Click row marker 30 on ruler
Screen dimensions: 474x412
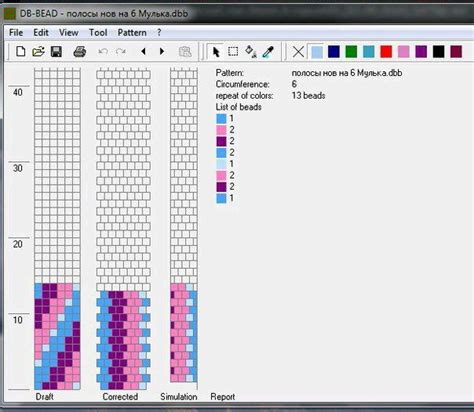tap(18, 168)
